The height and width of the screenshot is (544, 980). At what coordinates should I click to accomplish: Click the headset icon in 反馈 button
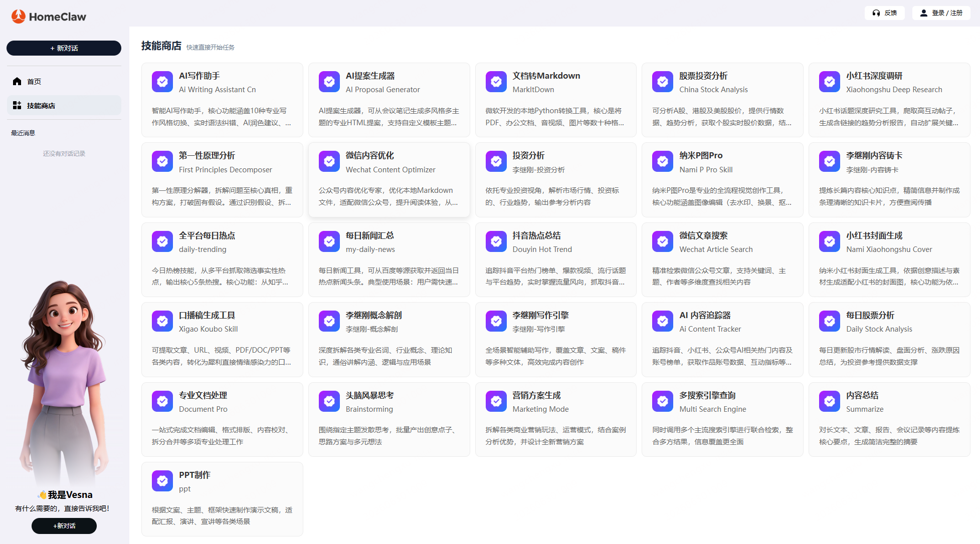(876, 13)
